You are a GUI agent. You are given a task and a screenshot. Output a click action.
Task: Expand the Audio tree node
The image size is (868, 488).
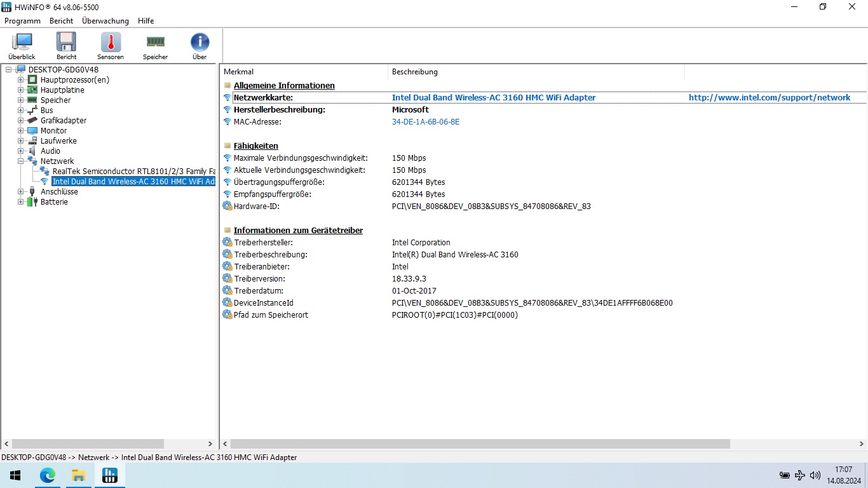pyautogui.click(x=21, y=151)
